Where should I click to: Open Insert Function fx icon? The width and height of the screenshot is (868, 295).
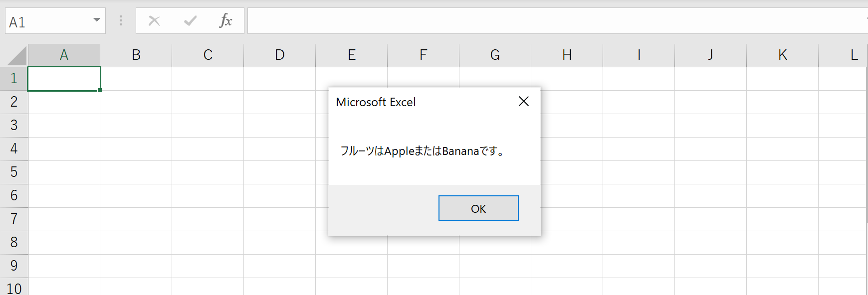coord(226,21)
